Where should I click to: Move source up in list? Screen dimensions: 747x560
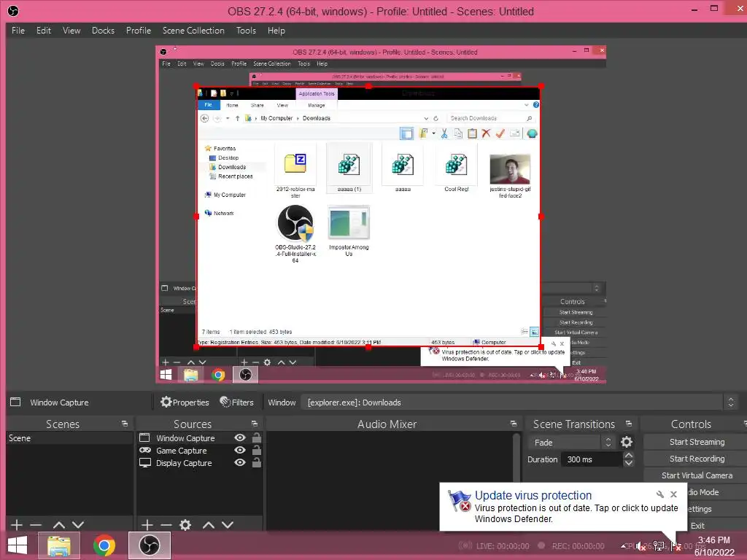pos(208,525)
